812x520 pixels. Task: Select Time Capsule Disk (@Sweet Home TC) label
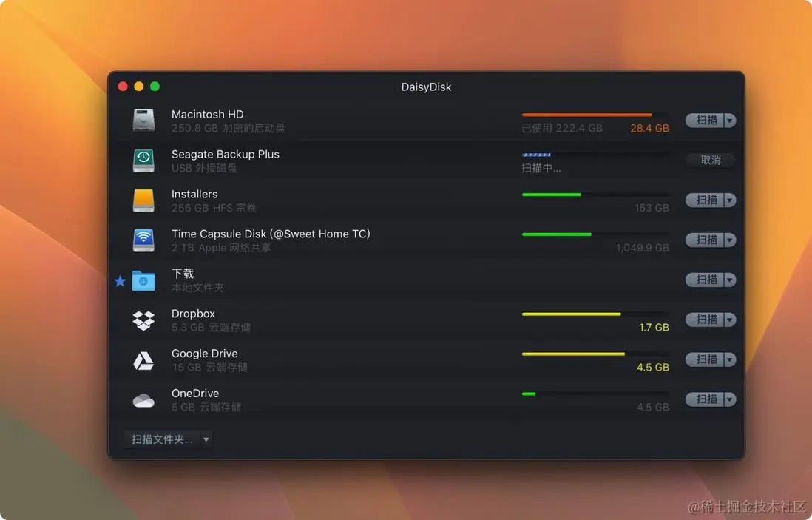[271, 234]
